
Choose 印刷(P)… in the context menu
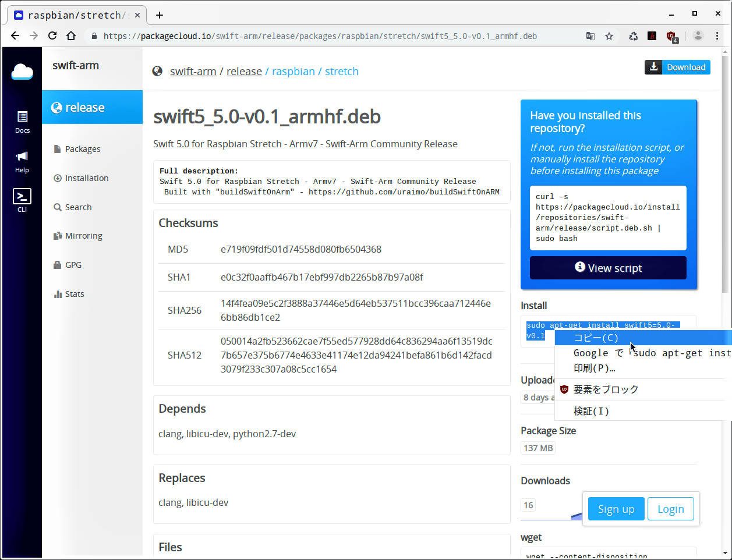click(x=643, y=368)
